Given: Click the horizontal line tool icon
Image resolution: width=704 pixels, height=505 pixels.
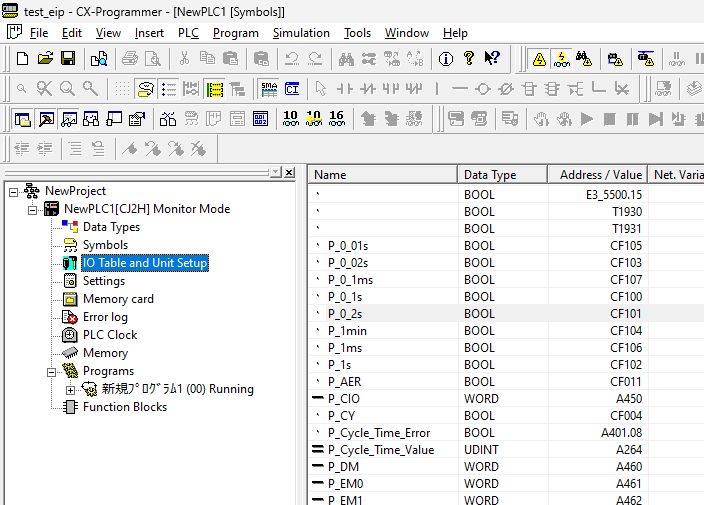Looking at the screenshot, I should click(460, 89).
